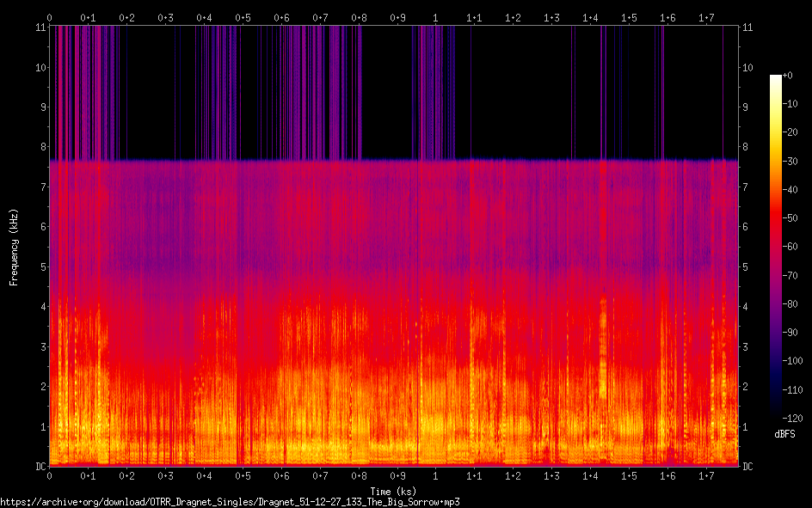812x508 pixels.
Task: Click the 0.2 tick on the top time axis
Action: [x=126, y=17]
